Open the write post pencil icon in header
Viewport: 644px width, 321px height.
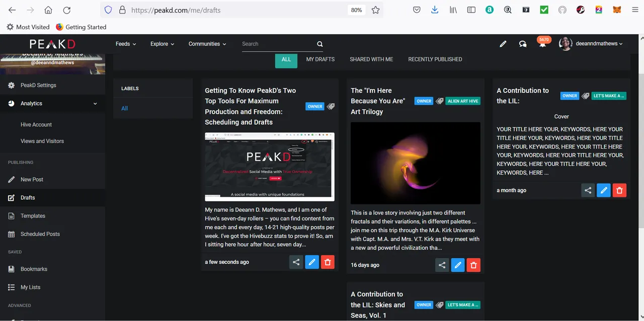pos(503,44)
